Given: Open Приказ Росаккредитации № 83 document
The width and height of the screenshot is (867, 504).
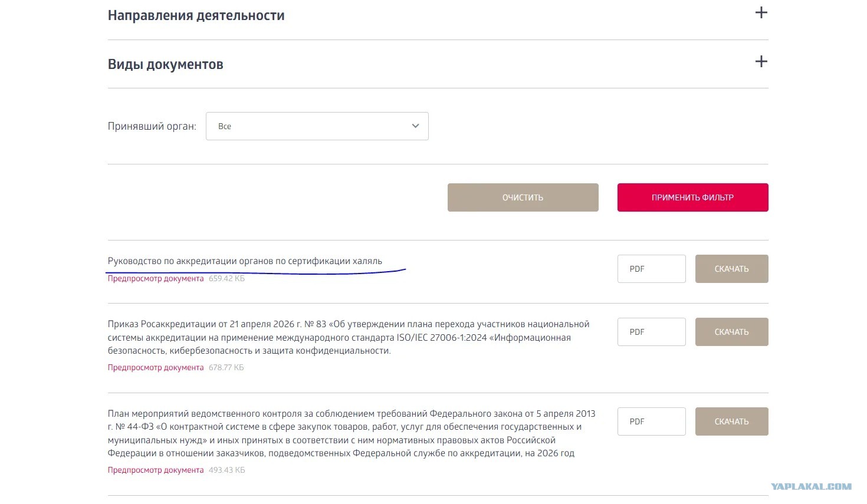Looking at the screenshot, I should [349, 337].
